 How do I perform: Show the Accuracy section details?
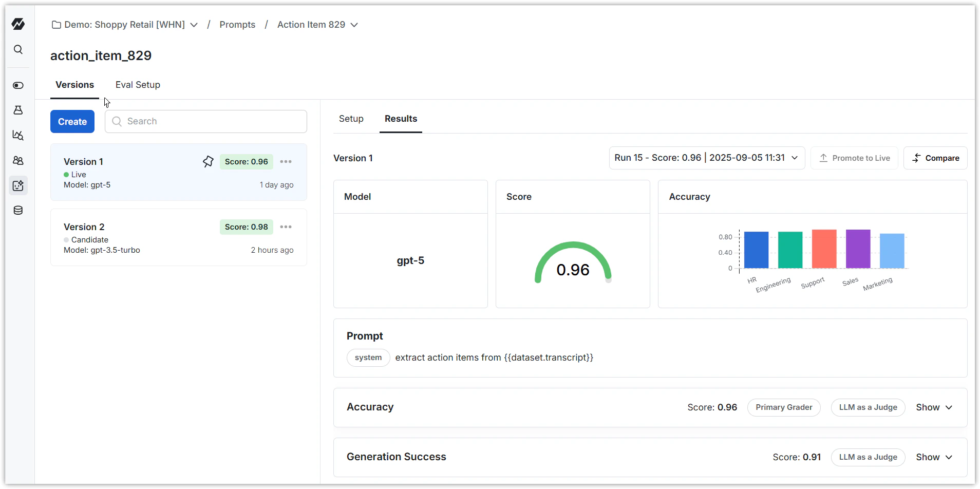pos(934,407)
